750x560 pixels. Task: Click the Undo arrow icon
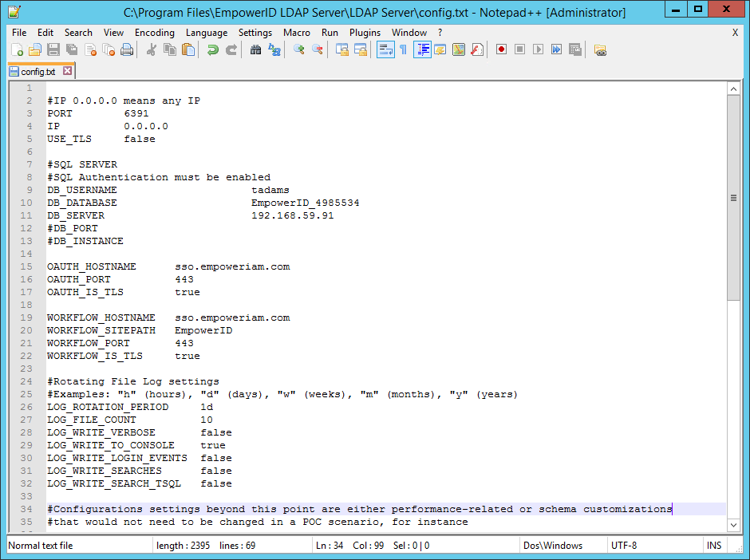coord(213,50)
